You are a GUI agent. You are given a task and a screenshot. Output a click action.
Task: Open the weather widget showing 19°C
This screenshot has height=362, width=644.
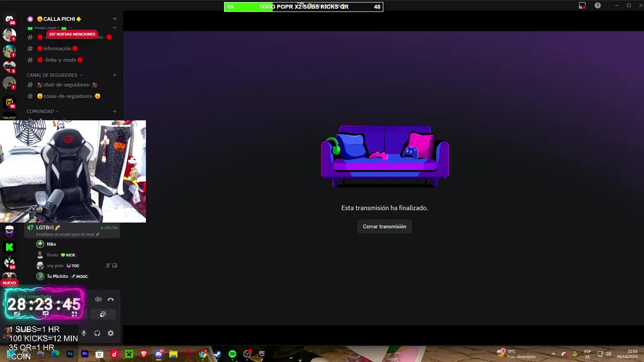(x=516, y=354)
